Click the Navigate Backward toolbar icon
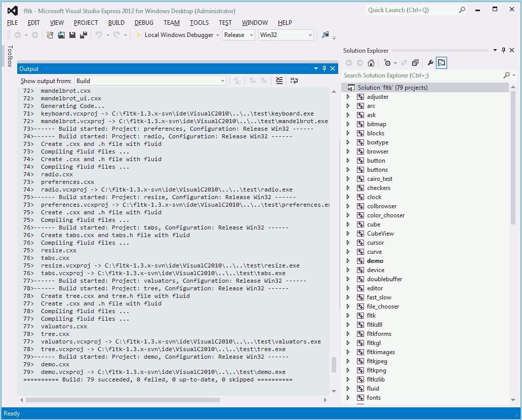 click(x=18, y=35)
